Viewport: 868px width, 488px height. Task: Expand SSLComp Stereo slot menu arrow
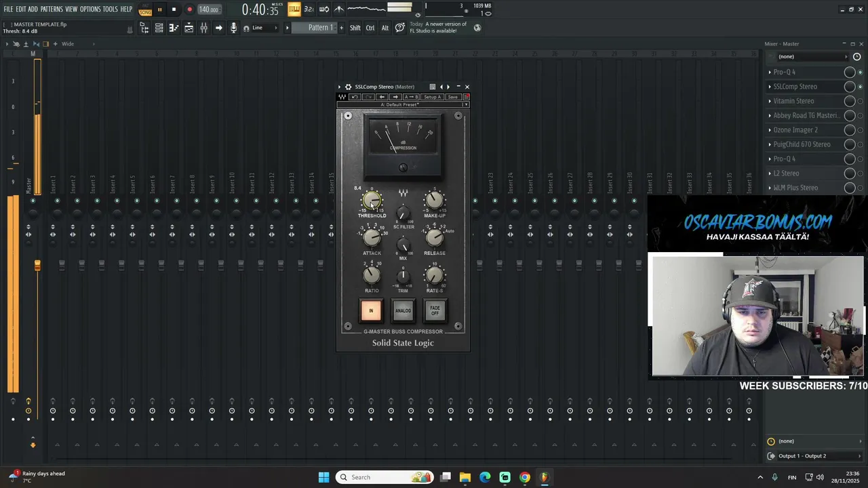[770, 87]
